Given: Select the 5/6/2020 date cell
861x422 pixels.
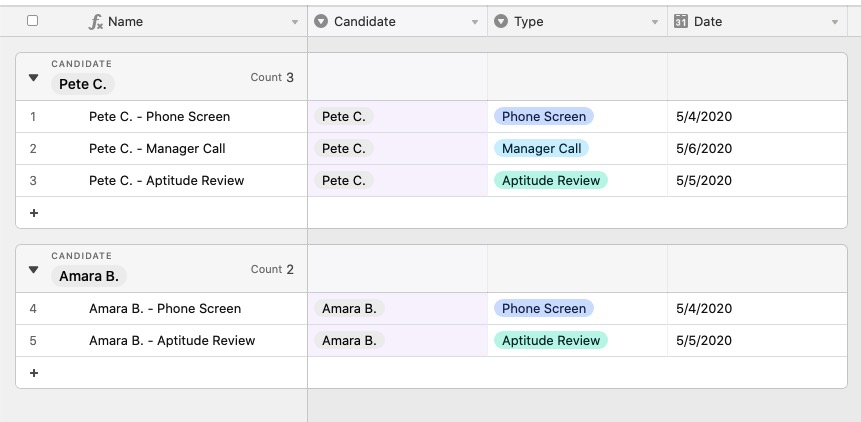Looking at the screenshot, I should [757, 149].
